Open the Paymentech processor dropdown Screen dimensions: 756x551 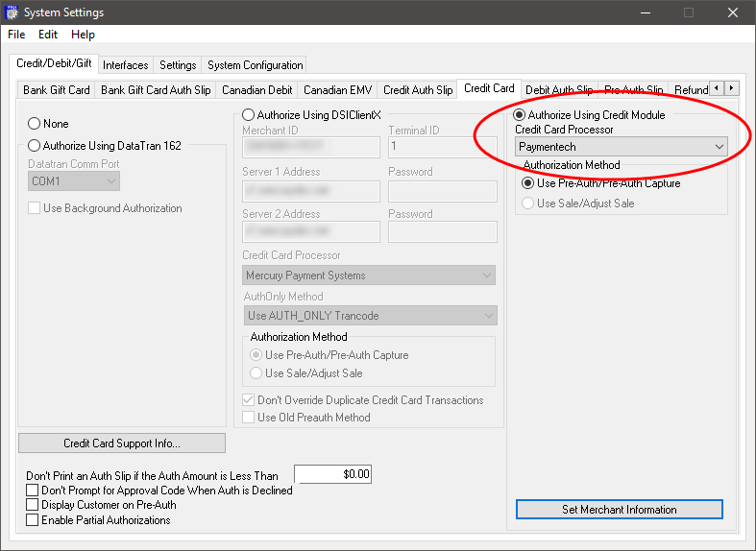621,147
